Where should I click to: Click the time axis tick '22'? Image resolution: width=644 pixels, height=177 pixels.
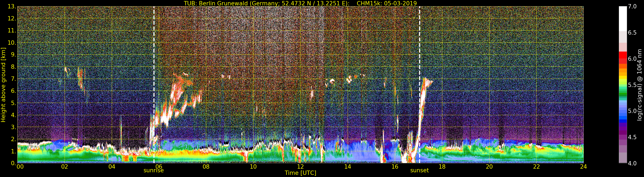(x=536, y=167)
